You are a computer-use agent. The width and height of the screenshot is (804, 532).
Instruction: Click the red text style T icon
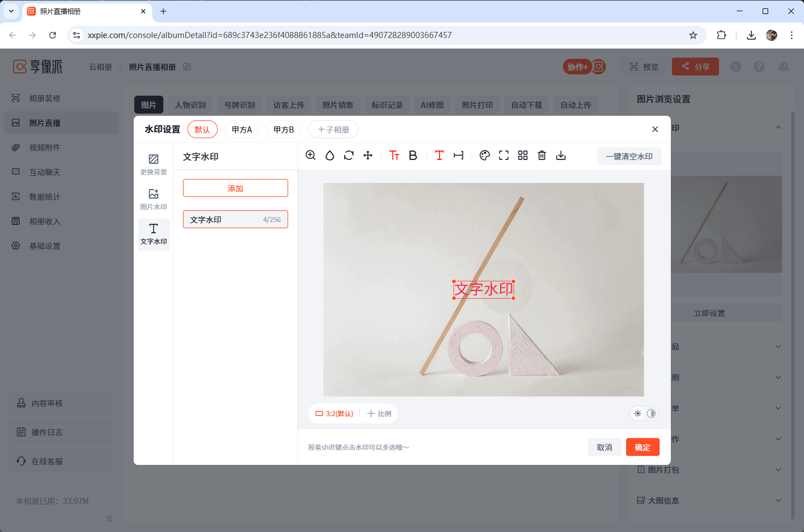tap(439, 156)
